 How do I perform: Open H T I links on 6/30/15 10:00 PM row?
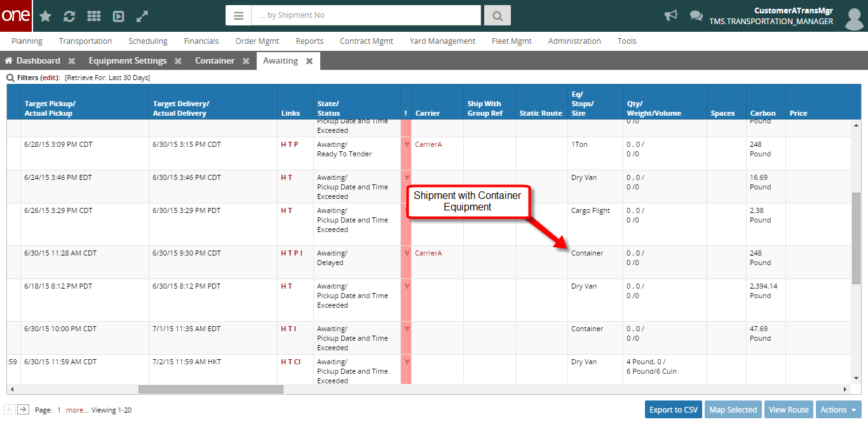tap(288, 329)
